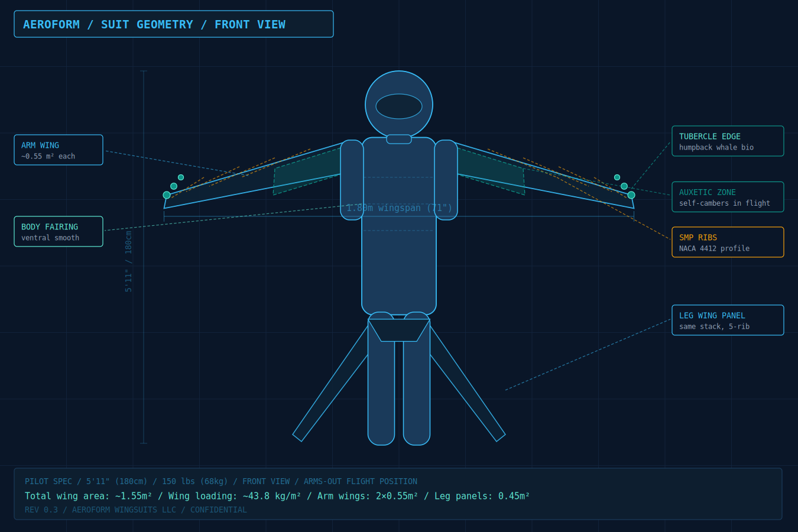The width and height of the screenshot is (798, 532).
Task: Click the humpback whale bio subtitle
Action: (x=716, y=147)
